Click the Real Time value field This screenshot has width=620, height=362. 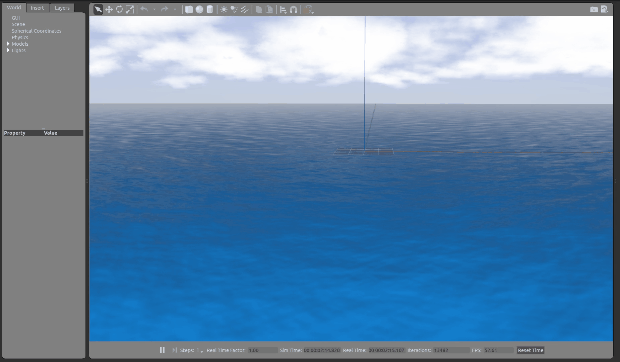point(387,350)
